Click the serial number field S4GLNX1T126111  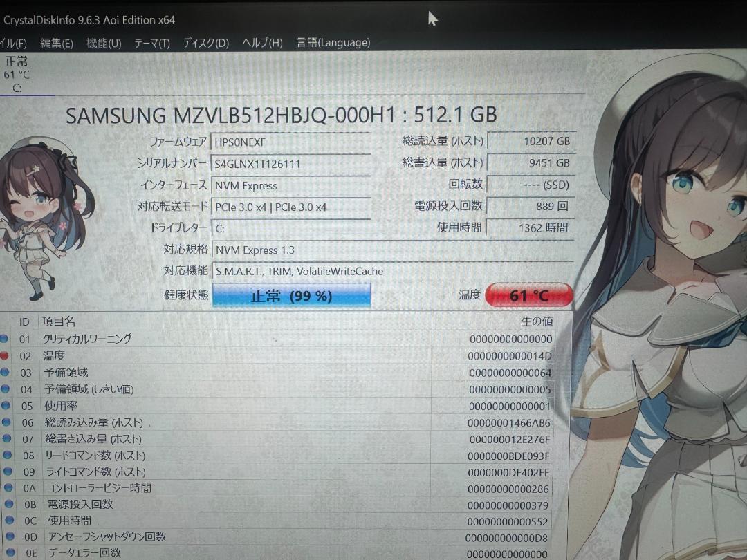(x=290, y=164)
